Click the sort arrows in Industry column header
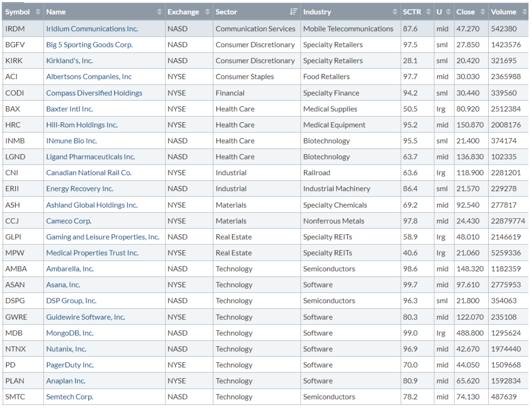532x408 pixels. [x=395, y=12]
